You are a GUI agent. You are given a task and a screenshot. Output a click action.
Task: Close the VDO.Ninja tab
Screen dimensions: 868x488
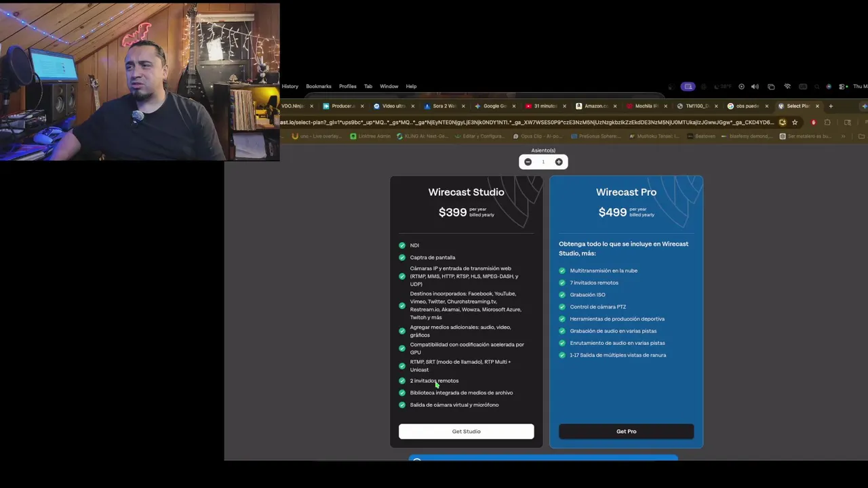point(311,106)
